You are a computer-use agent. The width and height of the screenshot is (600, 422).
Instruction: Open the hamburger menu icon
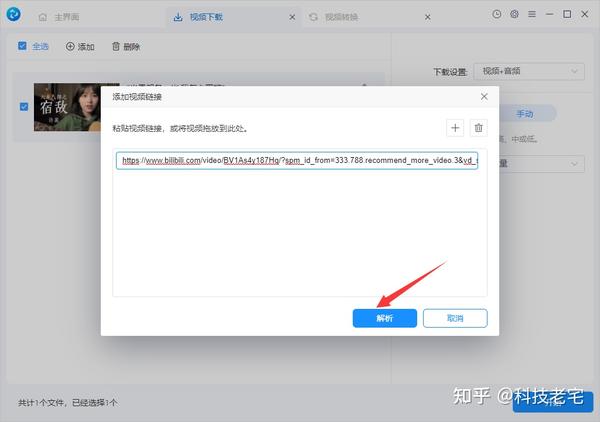point(532,14)
